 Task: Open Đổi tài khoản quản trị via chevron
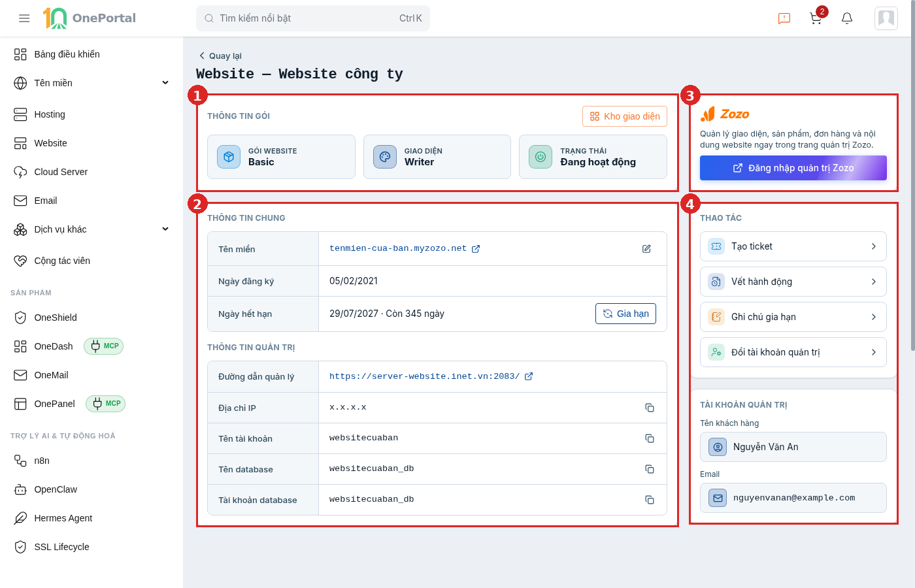tap(874, 352)
